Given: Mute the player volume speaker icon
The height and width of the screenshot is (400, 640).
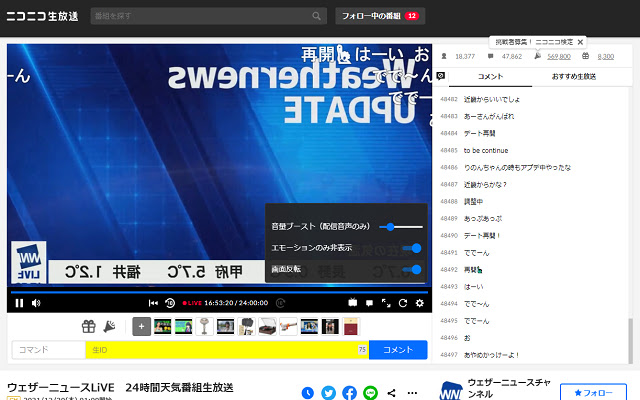Looking at the screenshot, I should click(36, 303).
